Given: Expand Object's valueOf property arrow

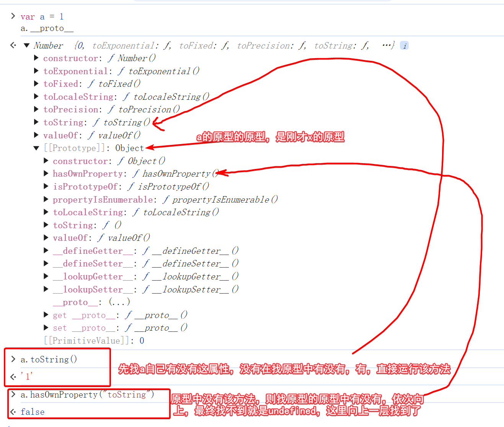Looking at the screenshot, I should click(x=46, y=238).
